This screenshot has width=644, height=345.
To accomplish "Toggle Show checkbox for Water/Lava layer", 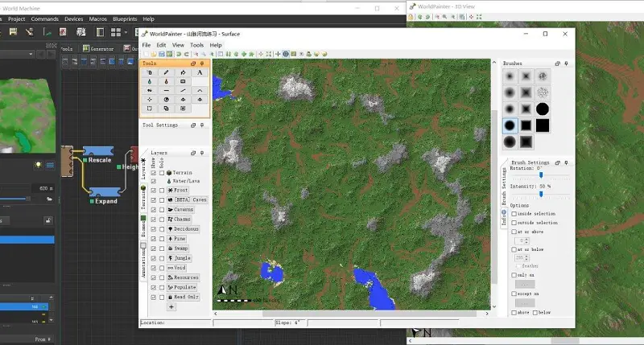I will (154, 181).
